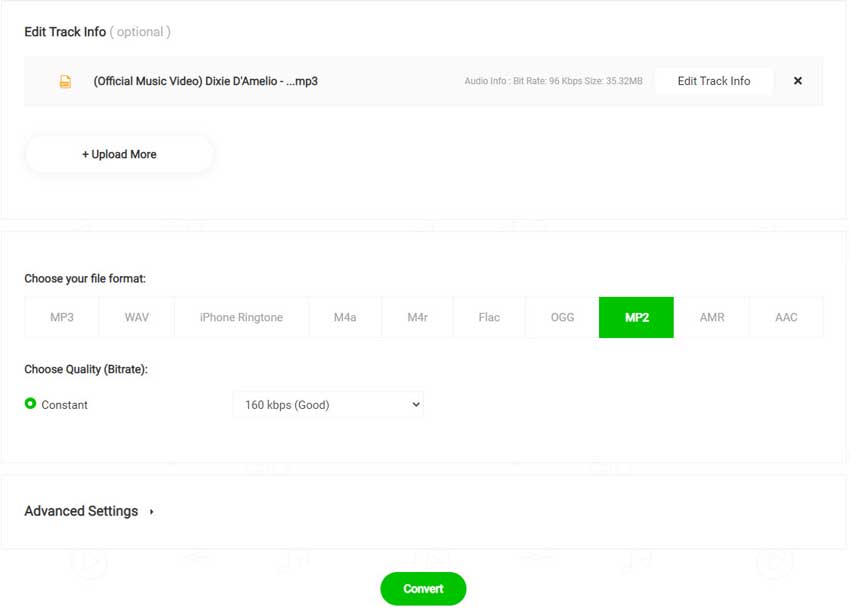The width and height of the screenshot is (850, 609).
Task: Pick M4r file format
Action: (x=418, y=318)
